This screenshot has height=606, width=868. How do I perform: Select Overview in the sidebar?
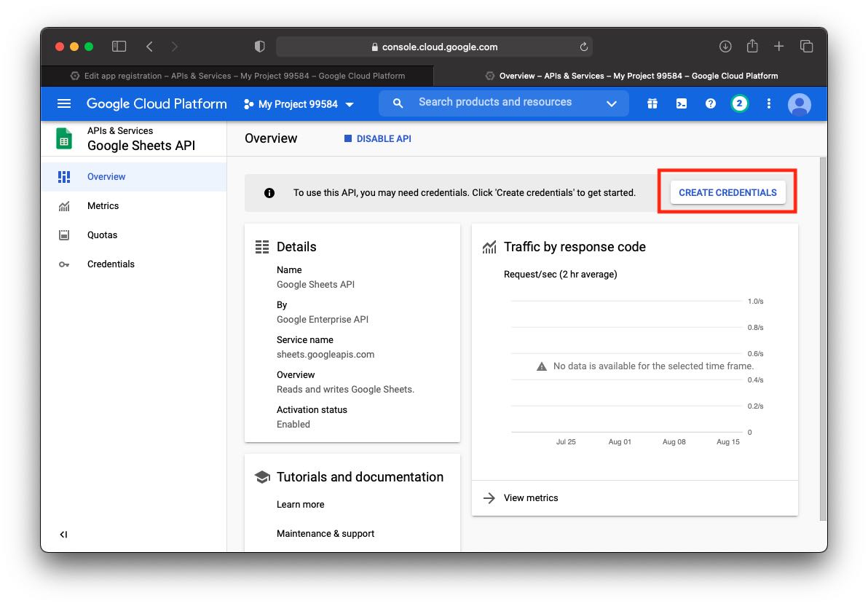pos(134,177)
